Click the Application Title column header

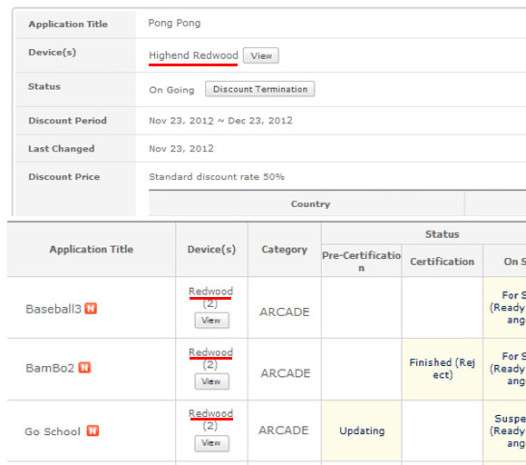(x=91, y=249)
